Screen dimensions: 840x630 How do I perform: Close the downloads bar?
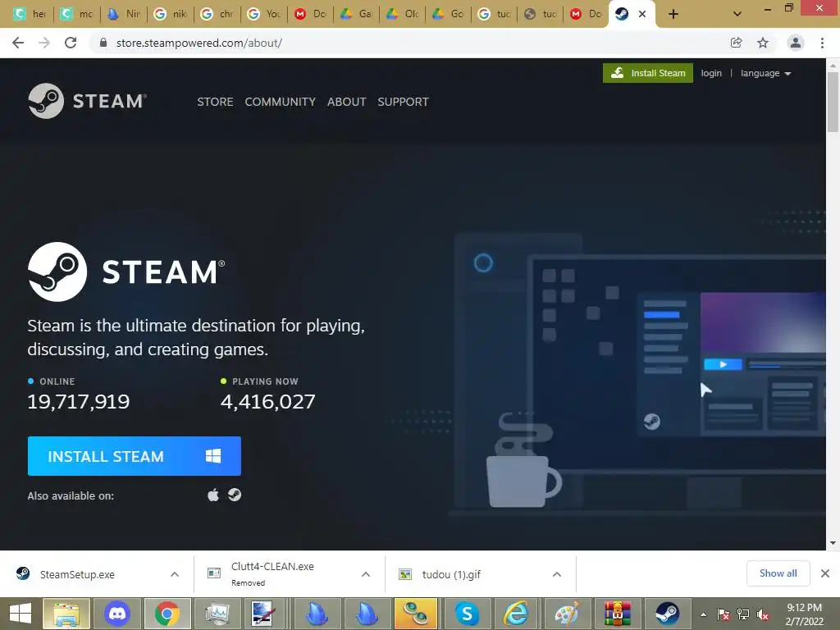coord(825,573)
